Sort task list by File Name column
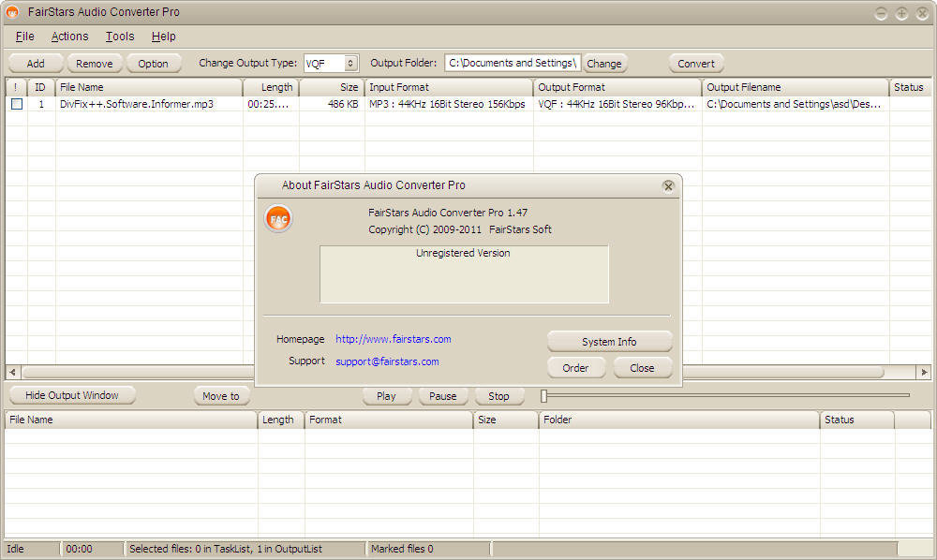937x560 pixels. [149, 87]
